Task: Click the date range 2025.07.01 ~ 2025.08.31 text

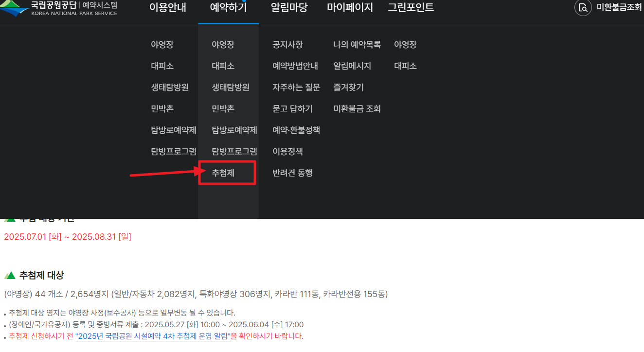Action: 68,237
